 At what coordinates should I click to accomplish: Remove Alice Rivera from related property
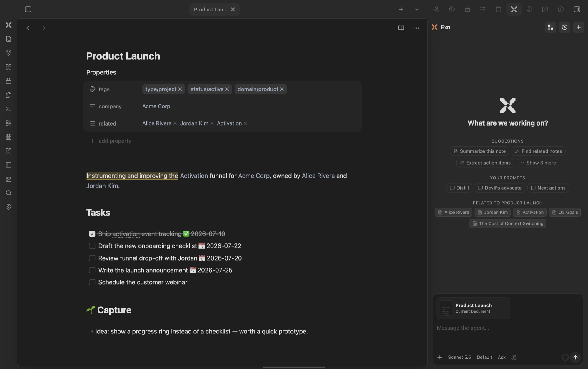pos(175,123)
